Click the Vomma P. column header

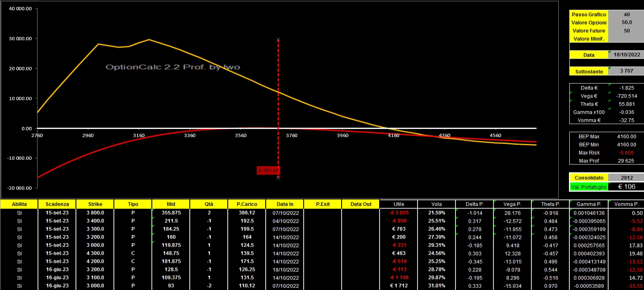point(626,204)
